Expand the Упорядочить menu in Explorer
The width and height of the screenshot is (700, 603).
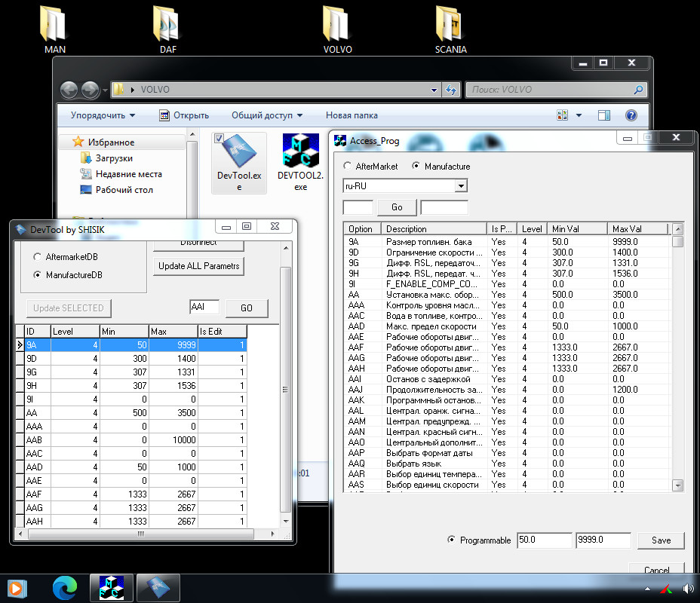pos(103,115)
